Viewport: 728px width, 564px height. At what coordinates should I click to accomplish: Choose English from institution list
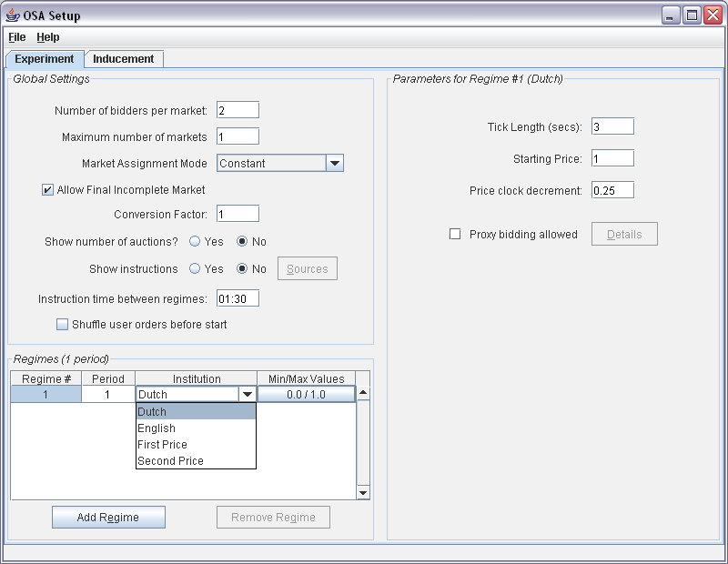point(196,428)
